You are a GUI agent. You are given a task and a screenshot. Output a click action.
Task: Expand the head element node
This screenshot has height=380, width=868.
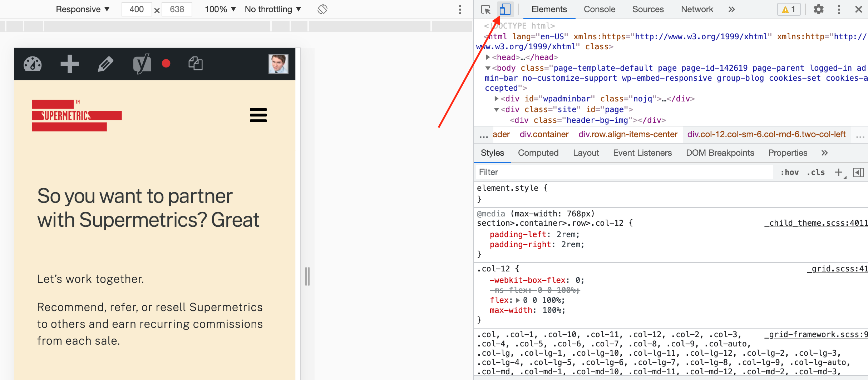pyautogui.click(x=488, y=57)
